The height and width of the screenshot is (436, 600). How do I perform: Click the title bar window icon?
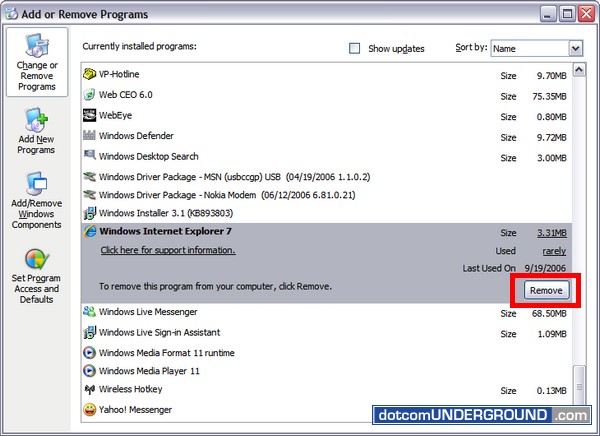pos(12,14)
